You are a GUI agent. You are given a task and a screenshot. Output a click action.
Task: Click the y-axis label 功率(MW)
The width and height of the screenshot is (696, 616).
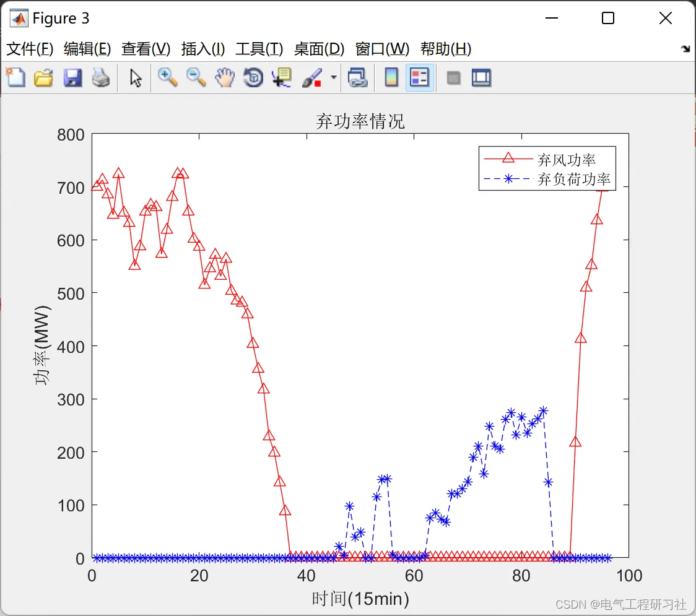(42, 345)
